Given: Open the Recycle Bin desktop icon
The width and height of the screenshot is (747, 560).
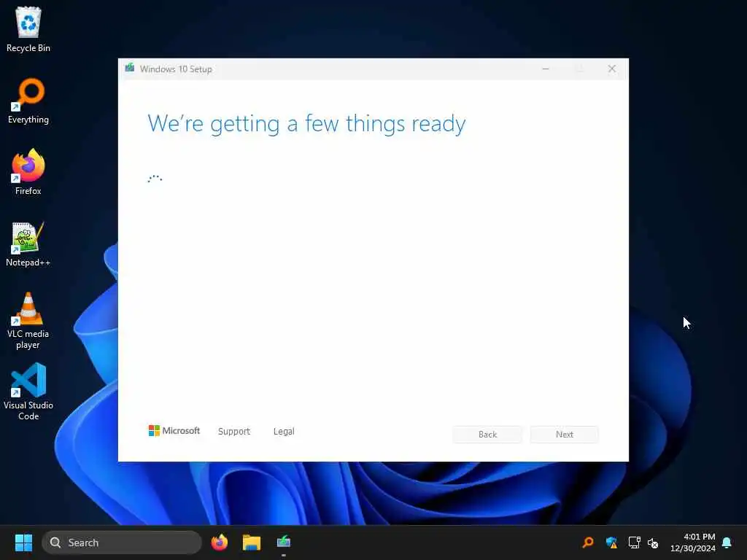Looking at the screenshot, I should [x=28, y=29].
